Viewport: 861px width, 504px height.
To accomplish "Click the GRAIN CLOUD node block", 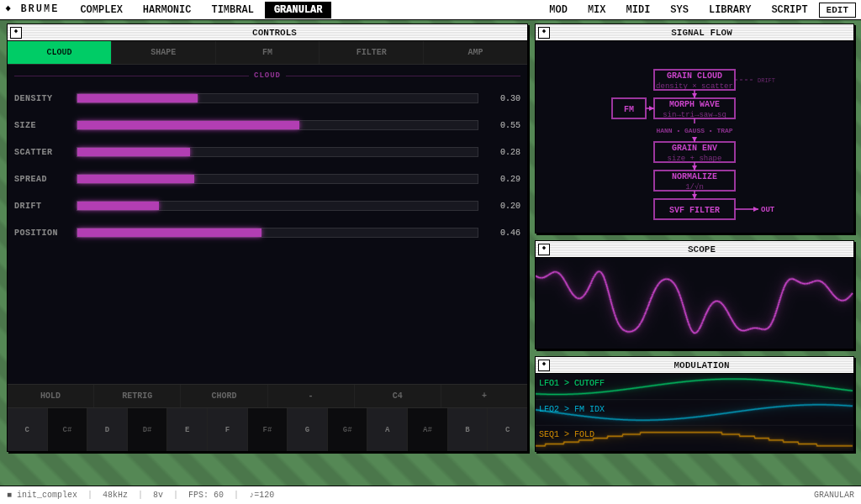I will (694, 80).
